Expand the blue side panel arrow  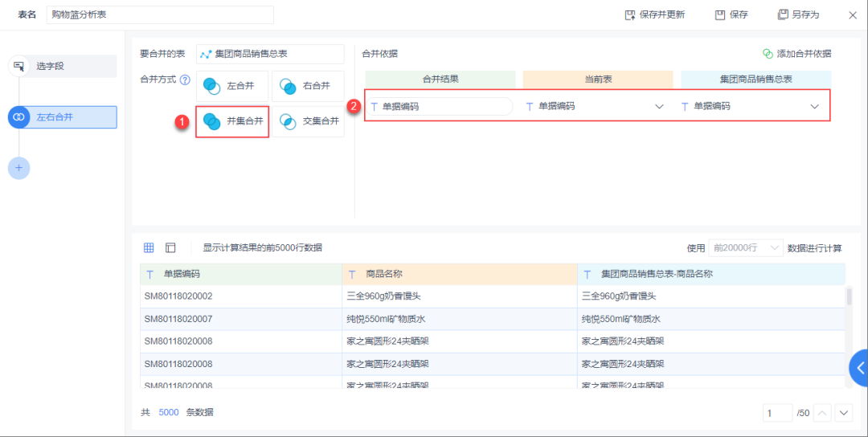coord(860,368)
